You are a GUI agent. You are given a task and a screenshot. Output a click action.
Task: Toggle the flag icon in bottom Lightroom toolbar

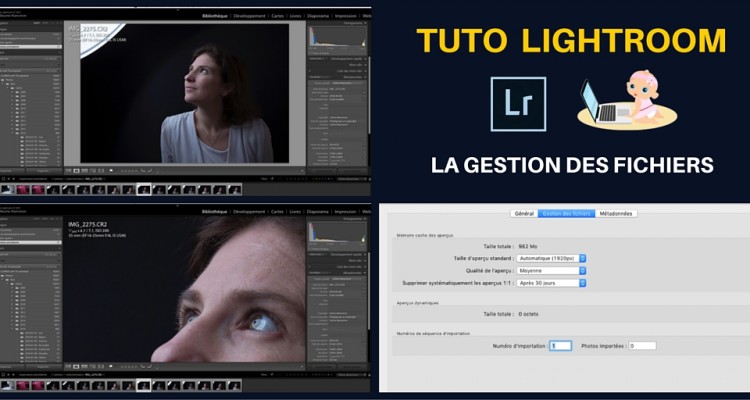click(111, 366)
